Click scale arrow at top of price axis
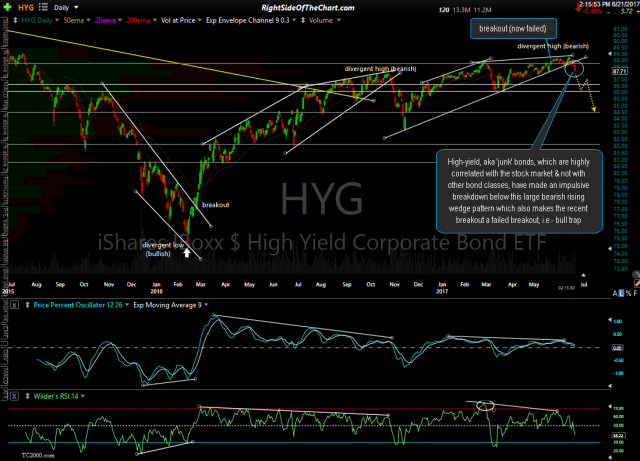The image size is (640, 461). click(610, 54)
